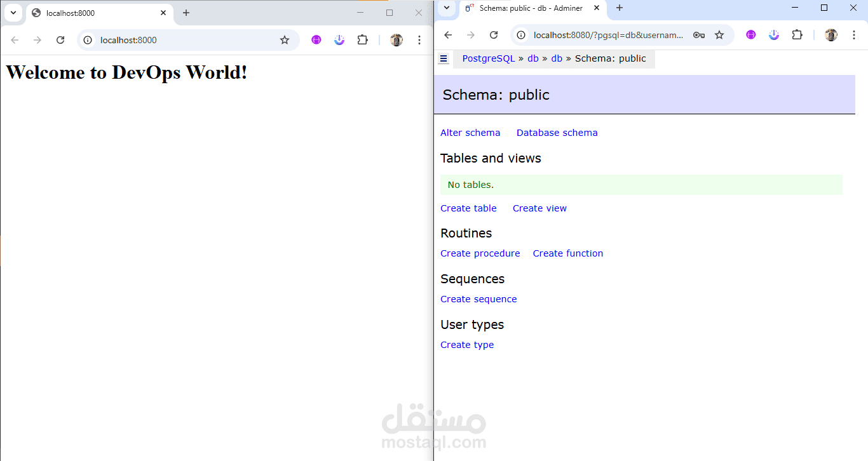The height and width of the screenshot is (461, 868).
Task: Open the 'Alter schema' link
Action: point(470,133)
